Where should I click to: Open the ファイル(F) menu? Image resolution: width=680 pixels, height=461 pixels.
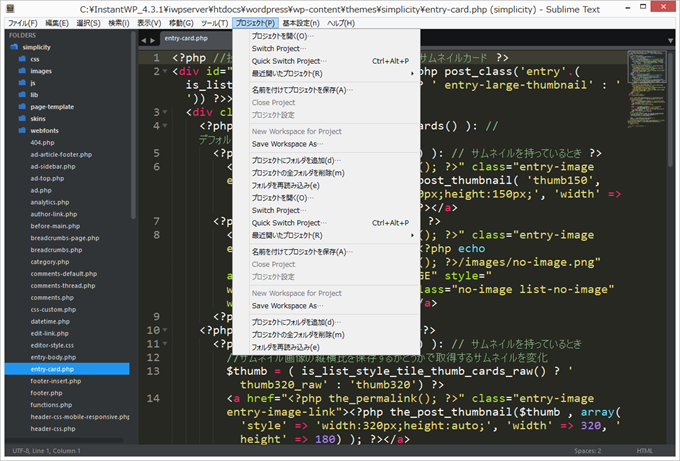click(x=23, y=23)
